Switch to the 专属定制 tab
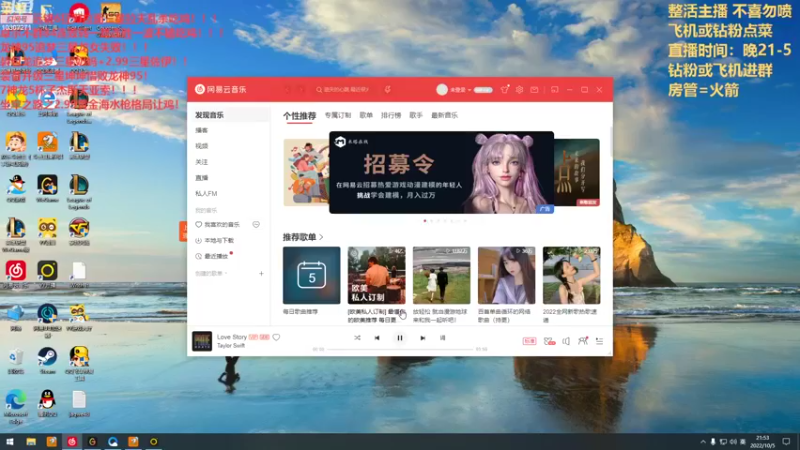This screenshot has height=450, width=800. 338,115
